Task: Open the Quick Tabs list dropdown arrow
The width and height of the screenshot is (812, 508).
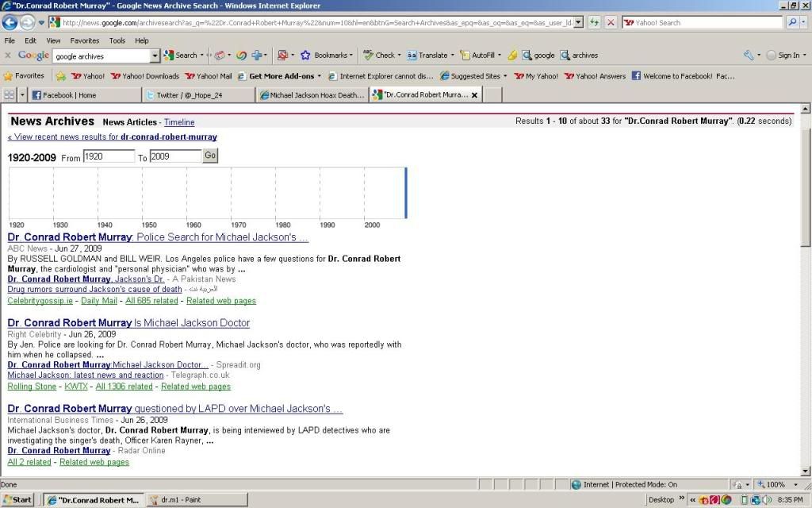Action: point(22,95)
